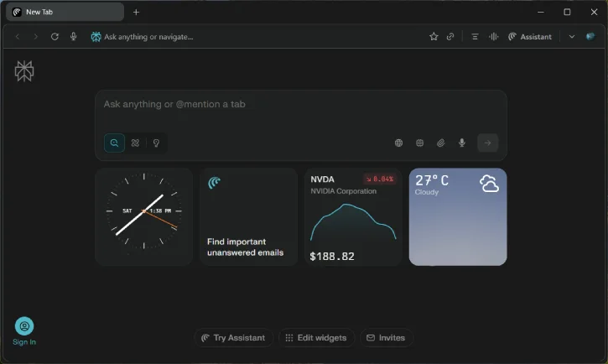Click the copy link icon in toolbar

pos(450,37)
